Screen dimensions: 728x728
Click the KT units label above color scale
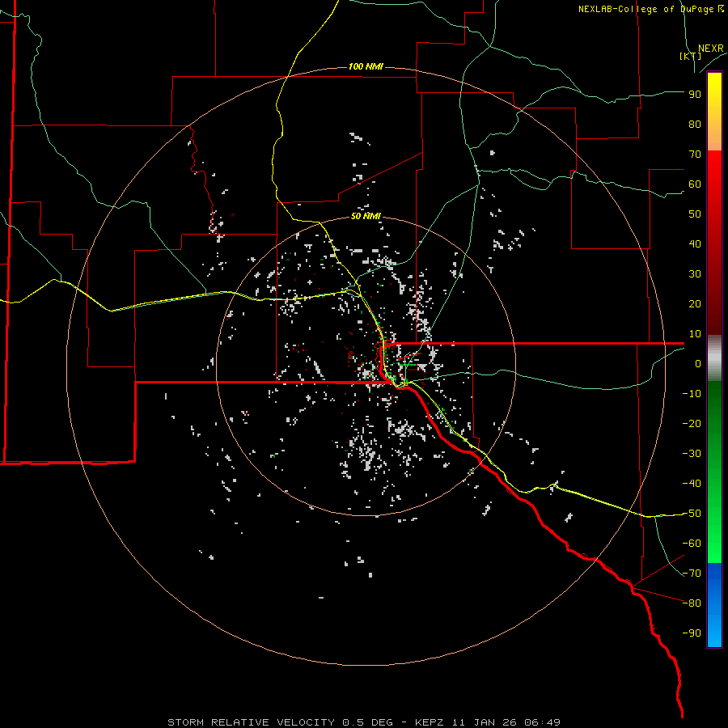(x=691, y=56)
